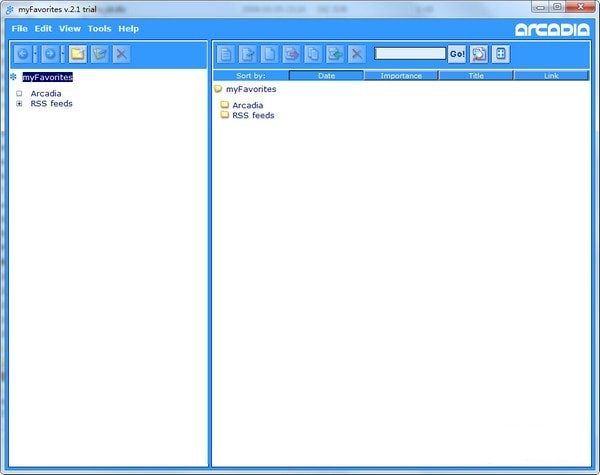Click the delete folder X in left toolbar

pos(122,54)
